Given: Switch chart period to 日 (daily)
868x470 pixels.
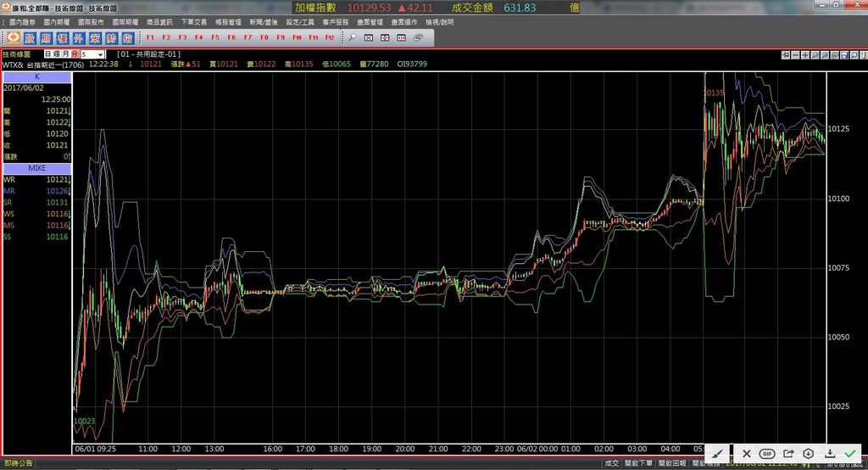Looking at the screenshot, I should click(x=48, y=54).
